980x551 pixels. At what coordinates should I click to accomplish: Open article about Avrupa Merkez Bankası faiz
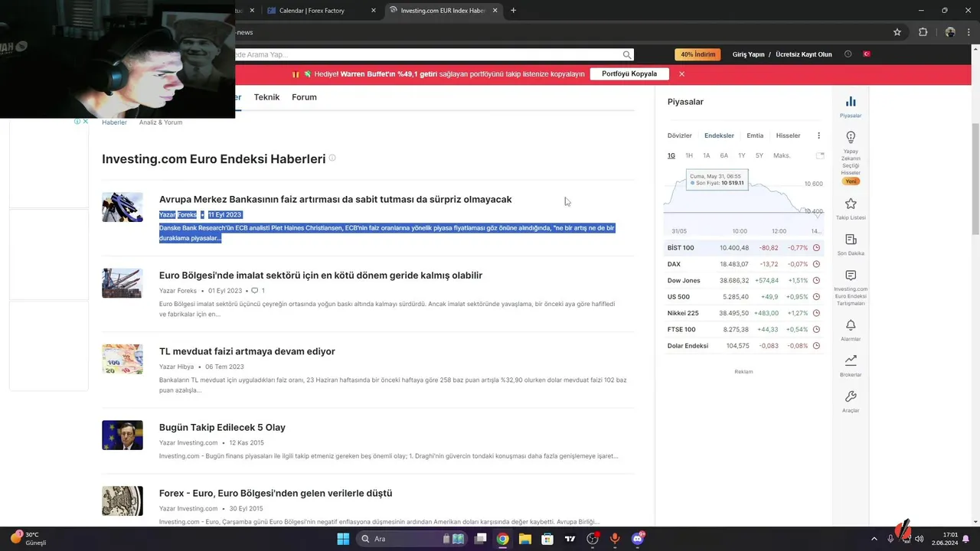335,199
